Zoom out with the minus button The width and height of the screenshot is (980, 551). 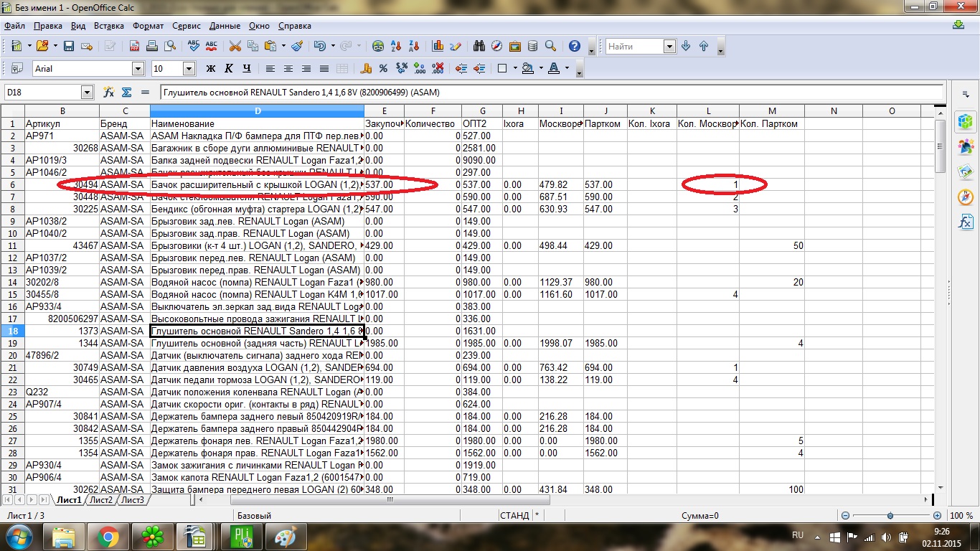(845, 516)
